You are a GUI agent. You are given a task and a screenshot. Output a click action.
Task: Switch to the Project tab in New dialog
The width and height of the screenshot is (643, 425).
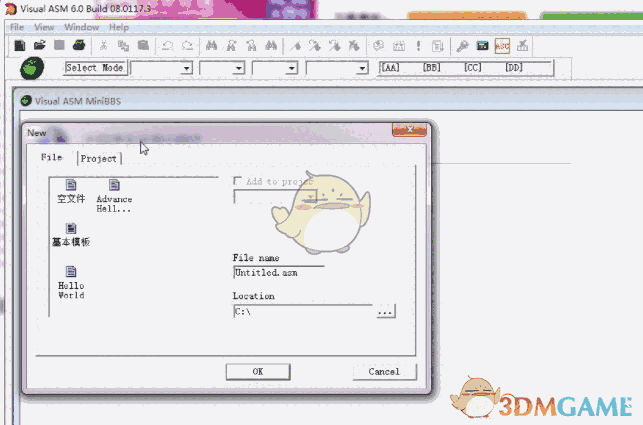[x=99, y=159]
